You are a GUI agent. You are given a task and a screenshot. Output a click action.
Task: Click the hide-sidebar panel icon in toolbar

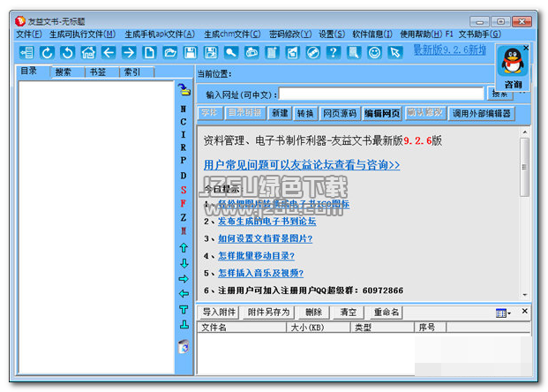pos(26,53)
